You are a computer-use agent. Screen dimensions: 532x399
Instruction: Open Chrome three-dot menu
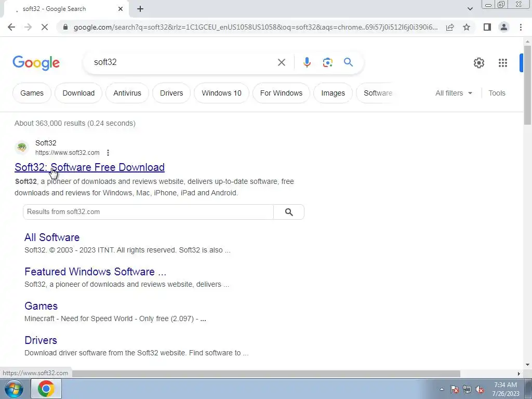point(521,27)
